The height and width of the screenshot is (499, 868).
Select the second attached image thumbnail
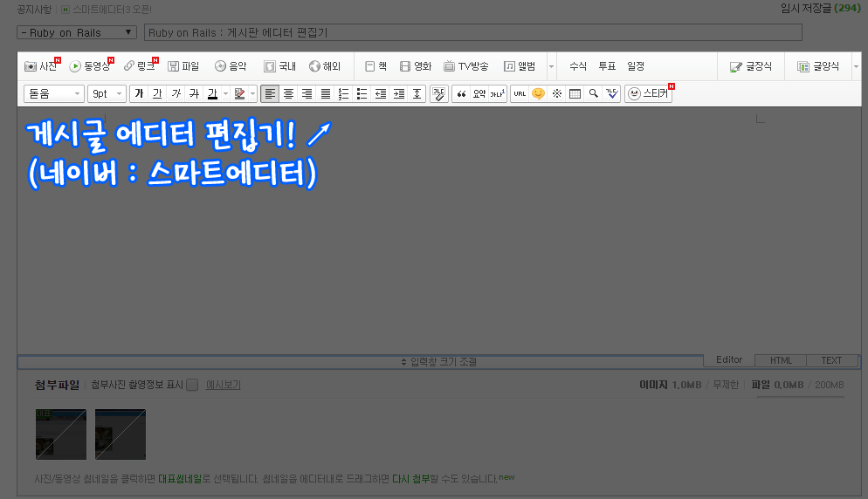click(121, 434)
